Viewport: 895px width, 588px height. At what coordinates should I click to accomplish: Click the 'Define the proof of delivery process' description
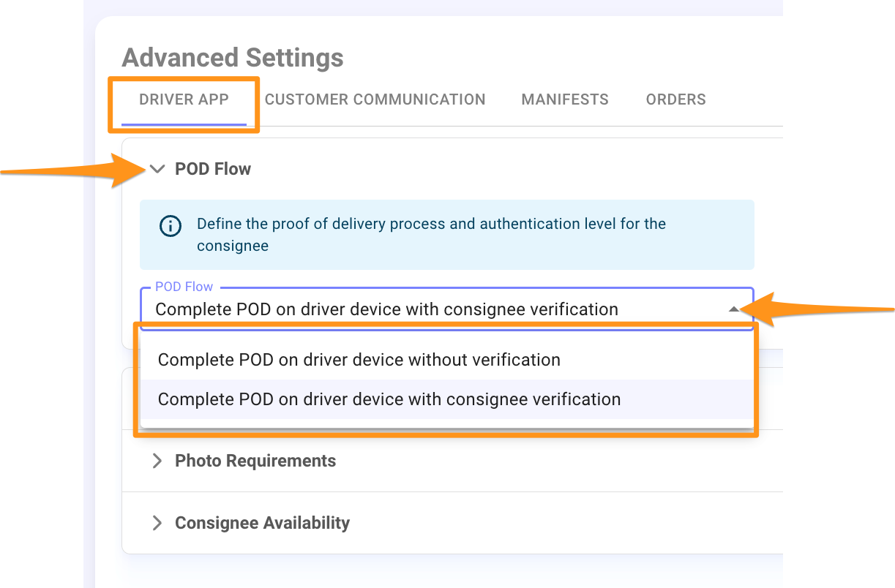[x=431, y=235]
